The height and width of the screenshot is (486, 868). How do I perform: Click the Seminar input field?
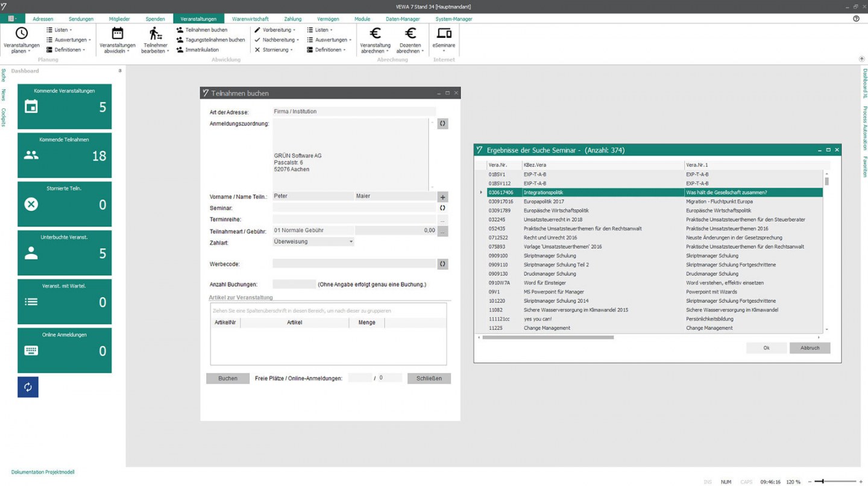pos(354,208)
